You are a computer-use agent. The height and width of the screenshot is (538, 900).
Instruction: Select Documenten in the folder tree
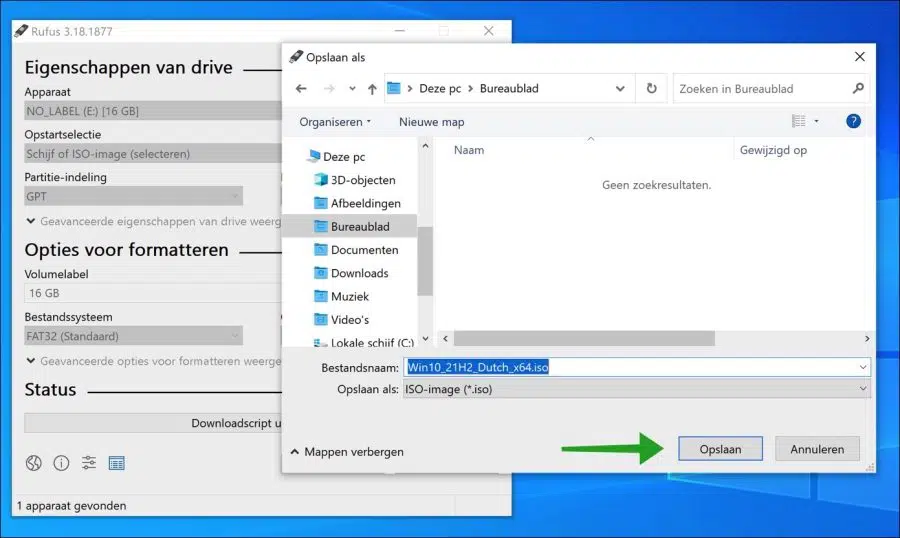click(x=356, y=250)
